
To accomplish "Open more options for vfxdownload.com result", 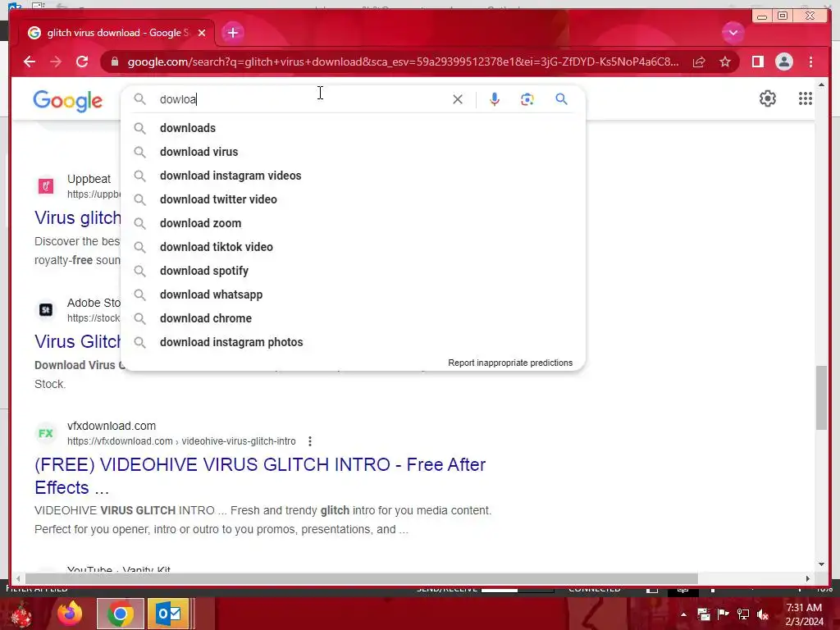I will click(309, 441).
